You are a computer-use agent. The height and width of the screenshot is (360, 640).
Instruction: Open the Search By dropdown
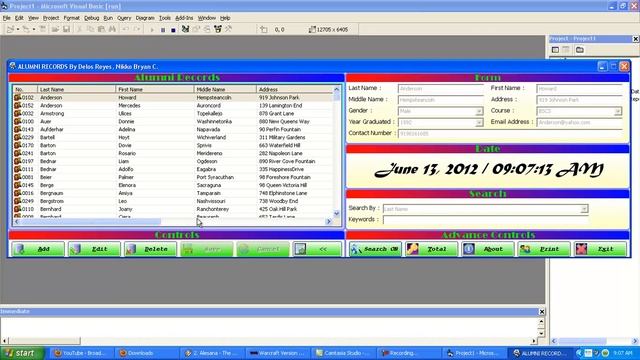584,209
